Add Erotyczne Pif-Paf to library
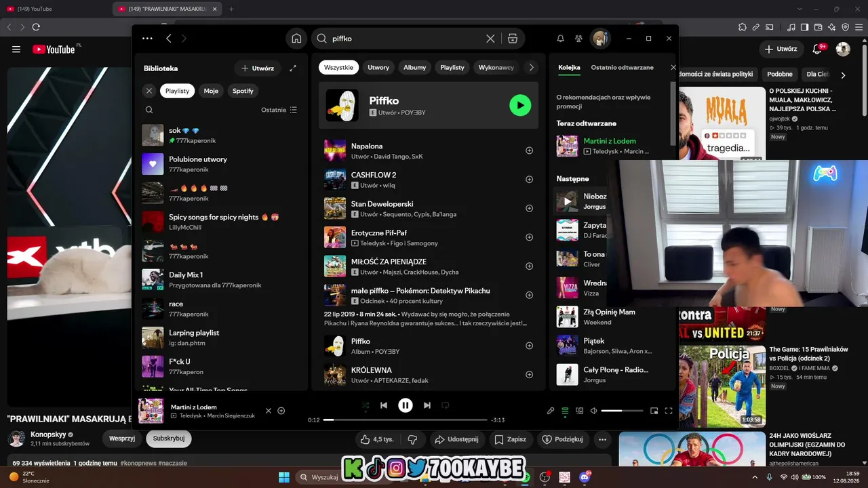This screenshot has width=868, height=488. click(x=530, y=237)
